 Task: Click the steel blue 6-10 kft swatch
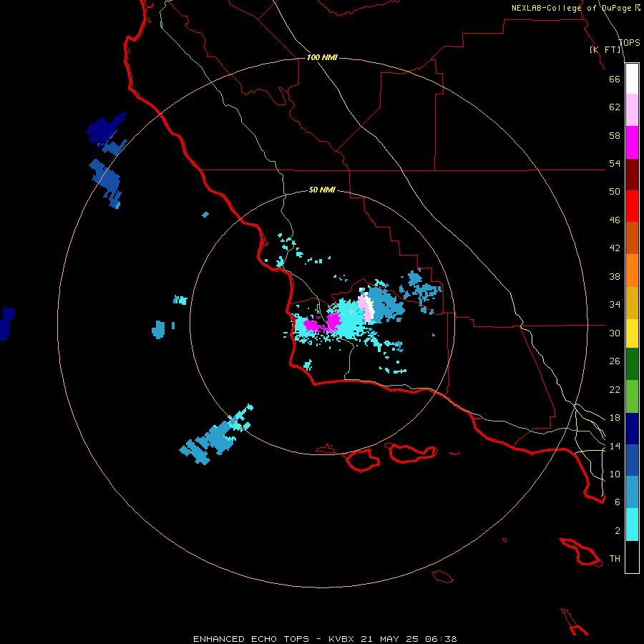point(632,492)
